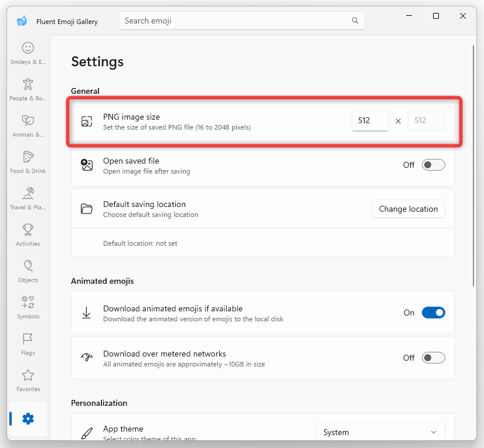Click the vertical scrollbar of settings

pyautogui.click(x=473, y=165)
